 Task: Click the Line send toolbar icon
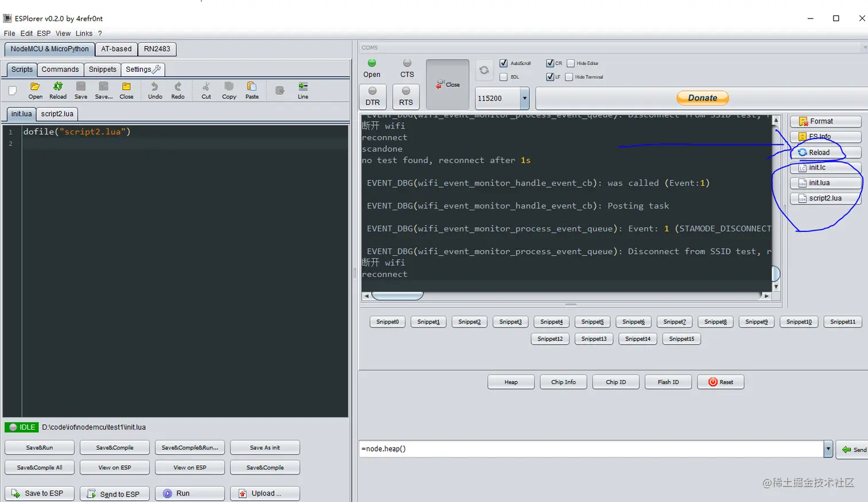click(x=303, y=90)
